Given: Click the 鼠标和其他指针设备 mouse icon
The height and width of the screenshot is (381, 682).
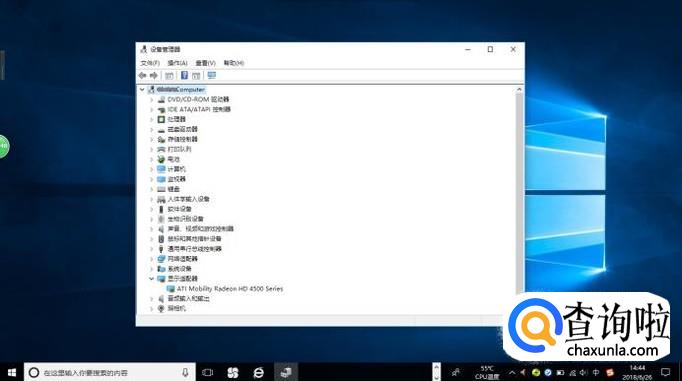Looking at the screenshot, I should [161, 239].
